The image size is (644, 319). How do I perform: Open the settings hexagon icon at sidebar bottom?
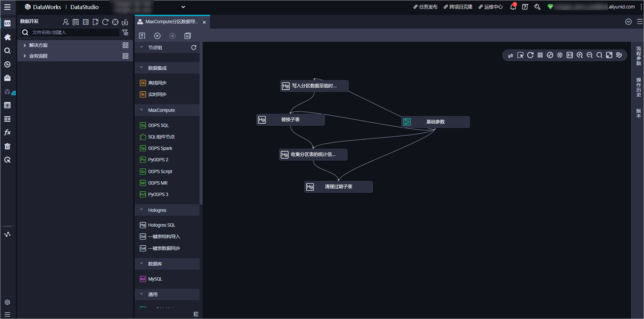[7, 302]
